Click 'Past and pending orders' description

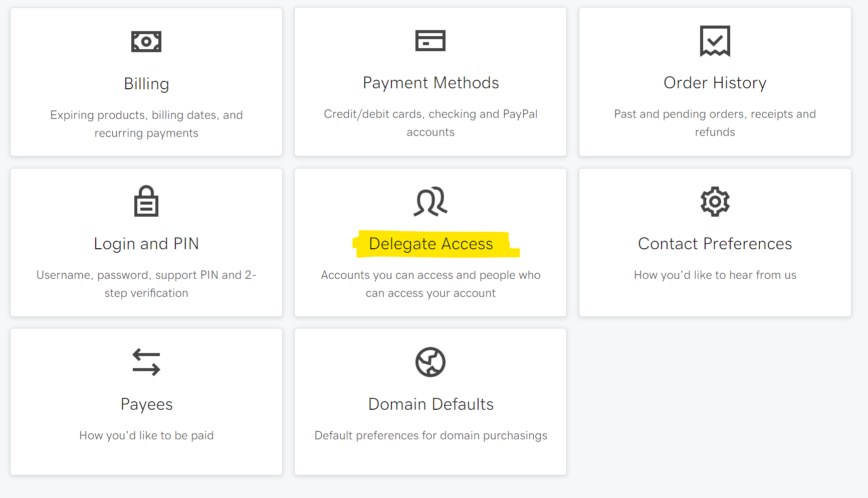pyautogui.click(x=715, y=123)
